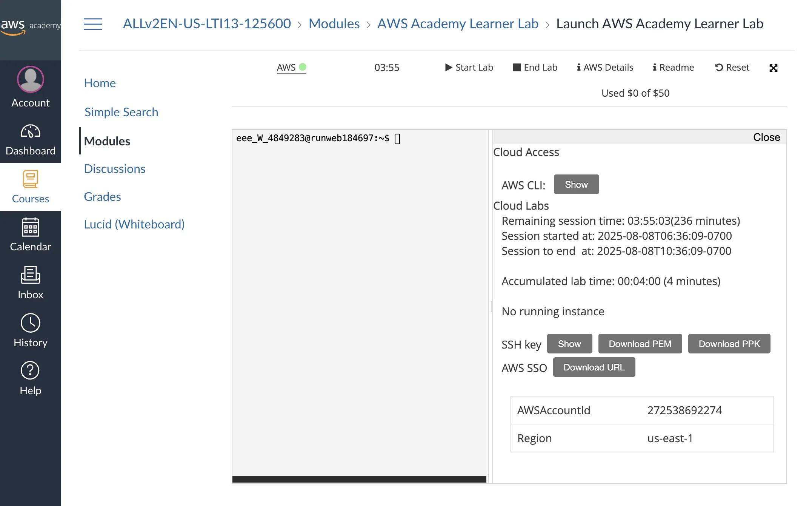The image size is (812, 506).
Task: Show the AWS CLI credentials
Action: coord(576,185)
